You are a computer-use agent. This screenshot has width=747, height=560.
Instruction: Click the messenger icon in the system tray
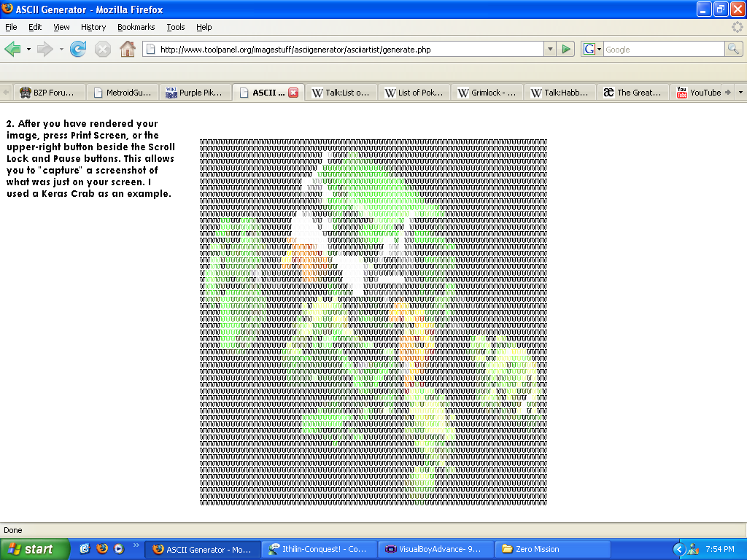pyautogui.click(x=693, y=548)
